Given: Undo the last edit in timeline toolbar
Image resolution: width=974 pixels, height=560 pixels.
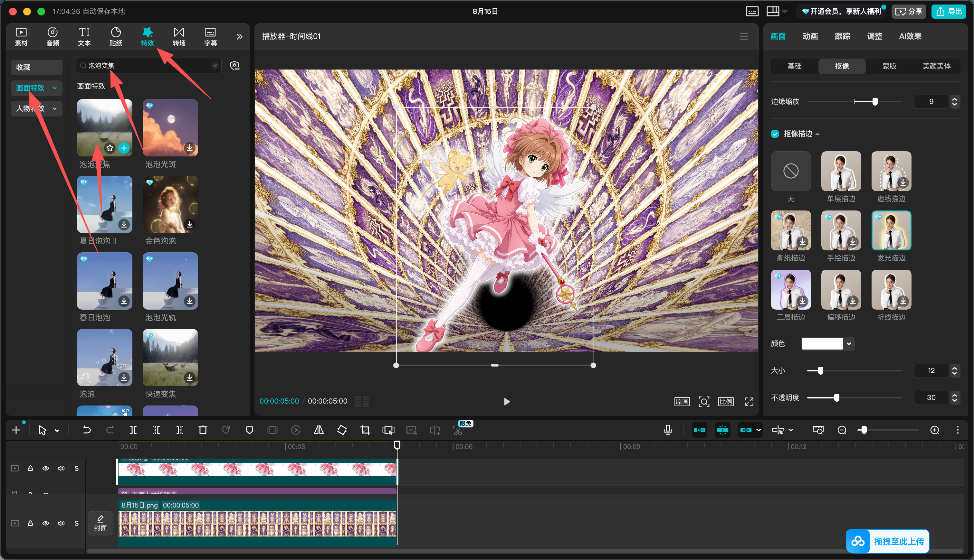Looking at the screenshot, I should [87, 430].
